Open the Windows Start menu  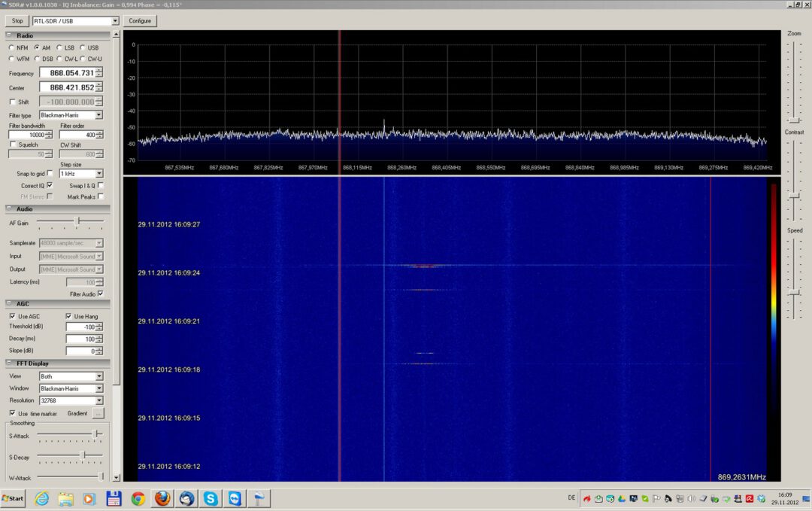point(13,498)
